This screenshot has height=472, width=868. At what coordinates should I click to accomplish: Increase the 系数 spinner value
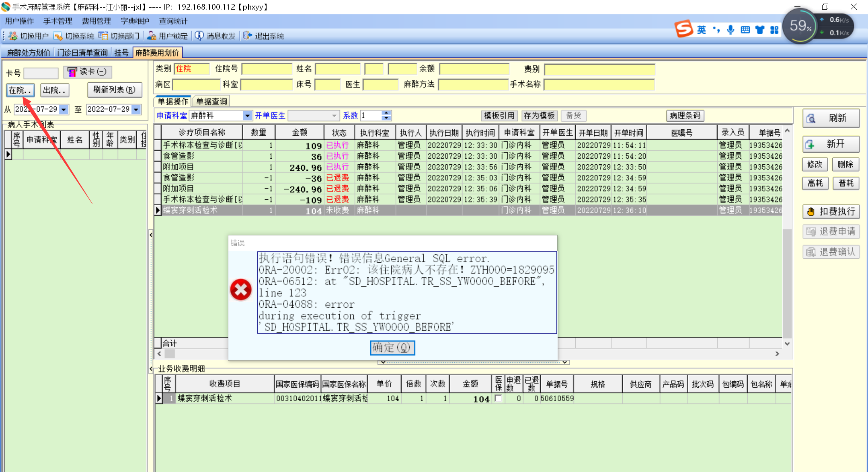386,113
